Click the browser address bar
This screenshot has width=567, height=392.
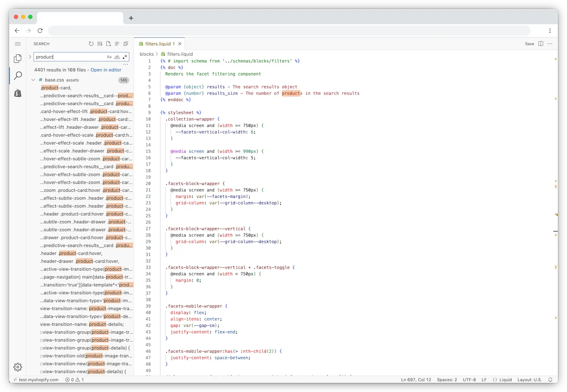point(289,31)
